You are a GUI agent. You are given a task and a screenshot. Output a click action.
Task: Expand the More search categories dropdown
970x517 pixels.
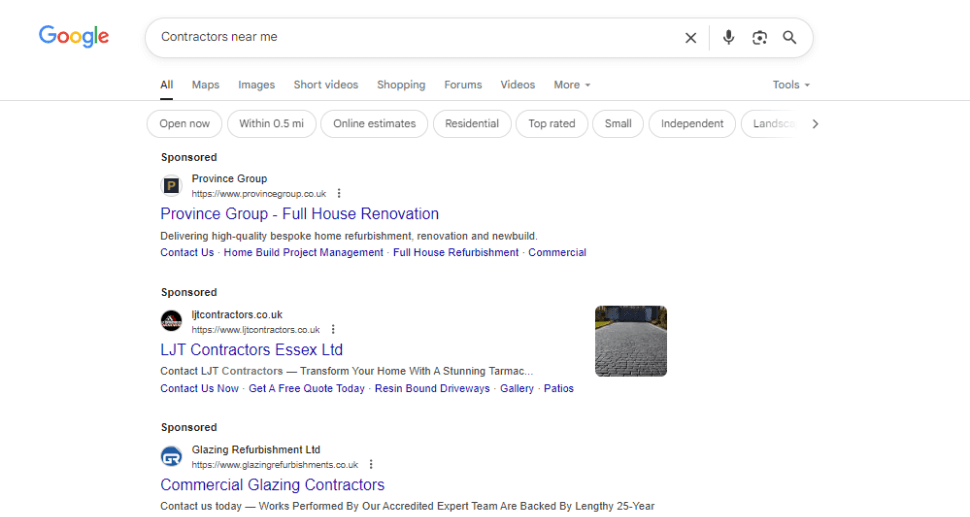coord(572,85)
